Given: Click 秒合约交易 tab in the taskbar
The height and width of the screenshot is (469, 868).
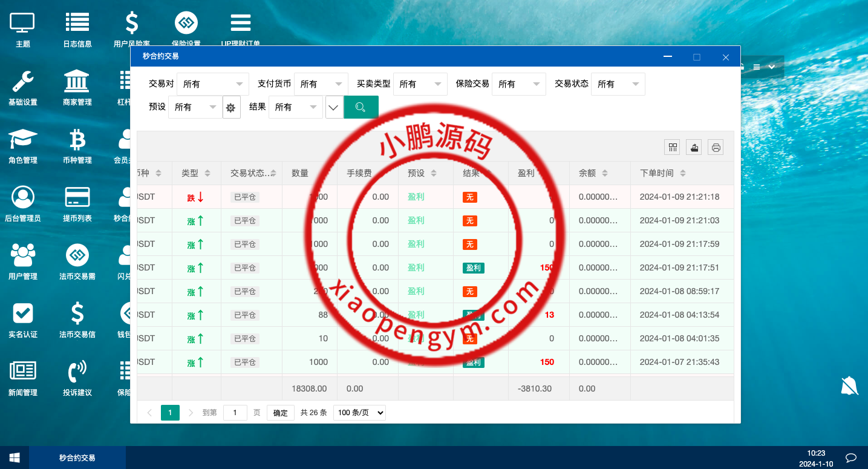Looking at the screenshot, I should pos(77,458).
